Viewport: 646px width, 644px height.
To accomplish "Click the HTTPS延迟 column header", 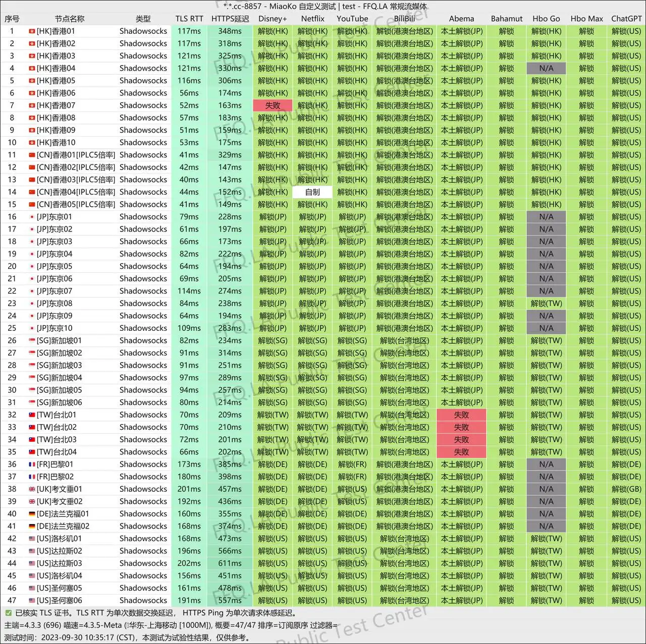I will (x=230, y=19).
